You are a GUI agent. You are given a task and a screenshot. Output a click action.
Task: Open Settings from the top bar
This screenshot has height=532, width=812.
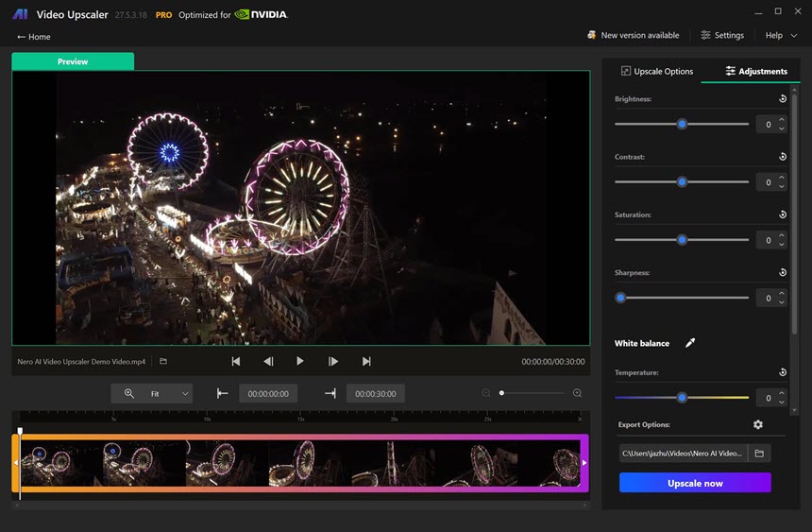pyautogui.click(x=722, y=35)
